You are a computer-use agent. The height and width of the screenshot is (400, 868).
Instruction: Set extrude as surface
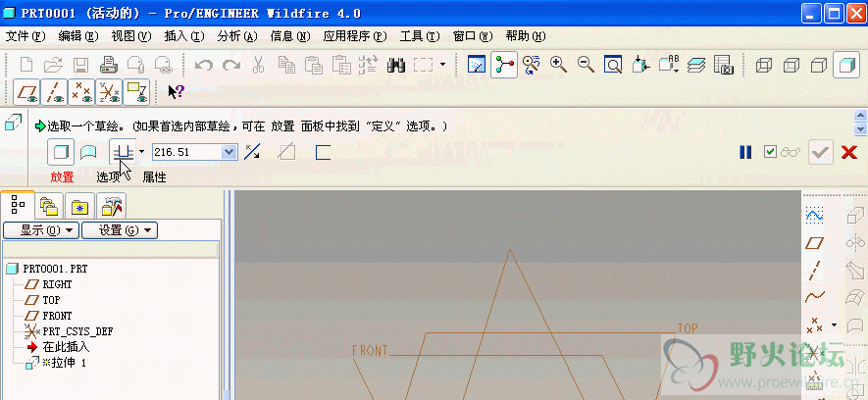[x=88, y=152]
